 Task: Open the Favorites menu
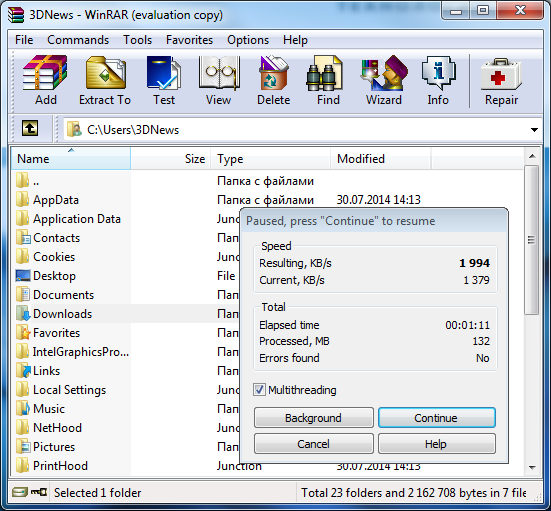[x=189, y=40]
